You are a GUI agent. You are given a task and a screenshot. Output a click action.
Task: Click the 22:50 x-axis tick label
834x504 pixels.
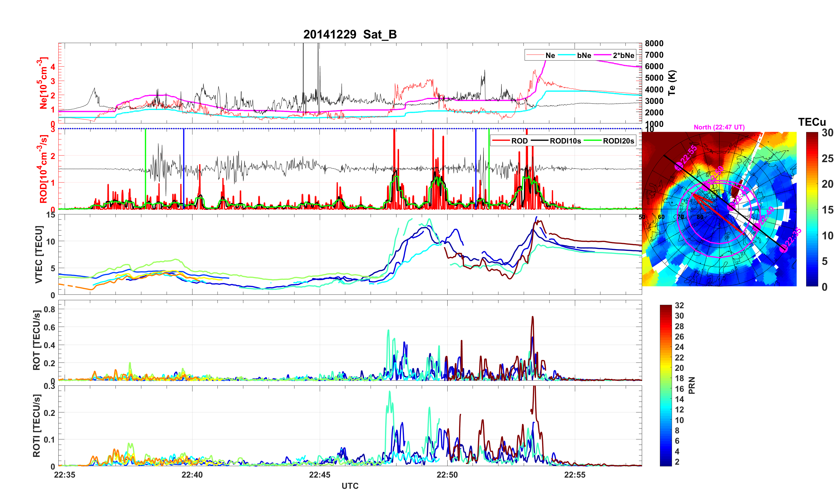pyautogui.click(x=447, y=474)
